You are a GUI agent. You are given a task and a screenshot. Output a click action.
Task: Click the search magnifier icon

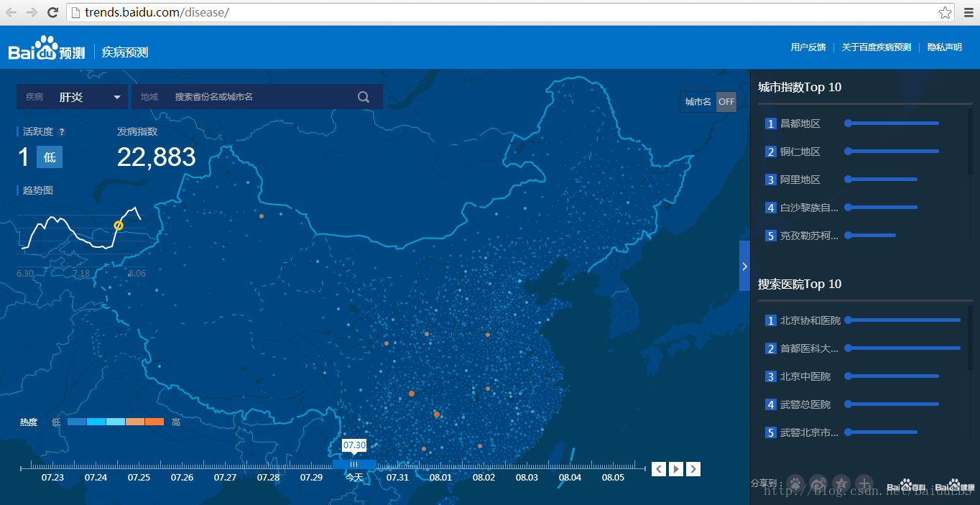pos(364,97)
